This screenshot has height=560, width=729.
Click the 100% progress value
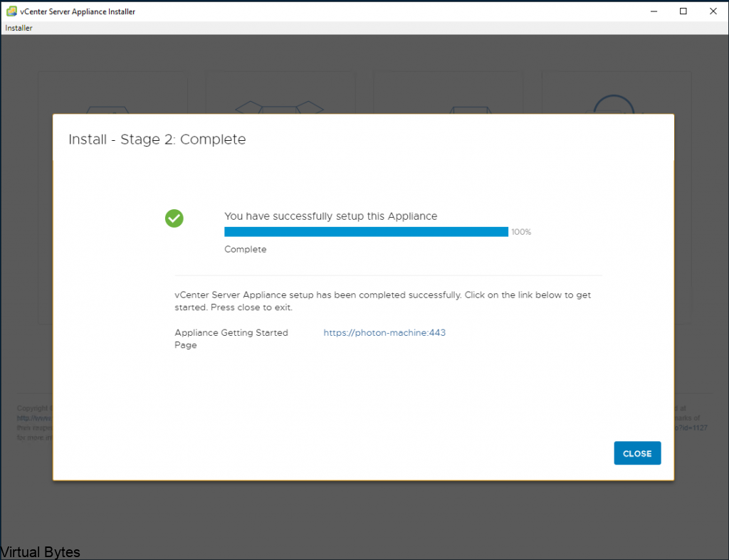521,232
